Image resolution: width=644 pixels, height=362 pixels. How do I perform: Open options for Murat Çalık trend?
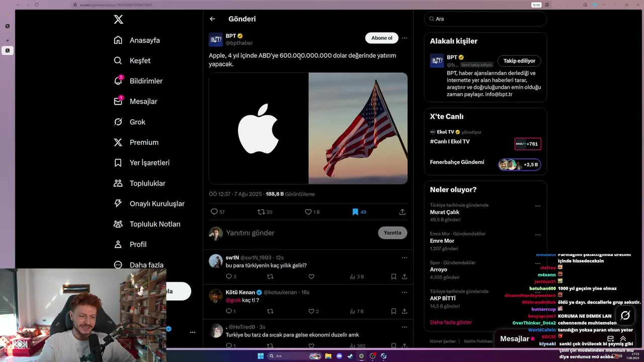click(538, 206)
